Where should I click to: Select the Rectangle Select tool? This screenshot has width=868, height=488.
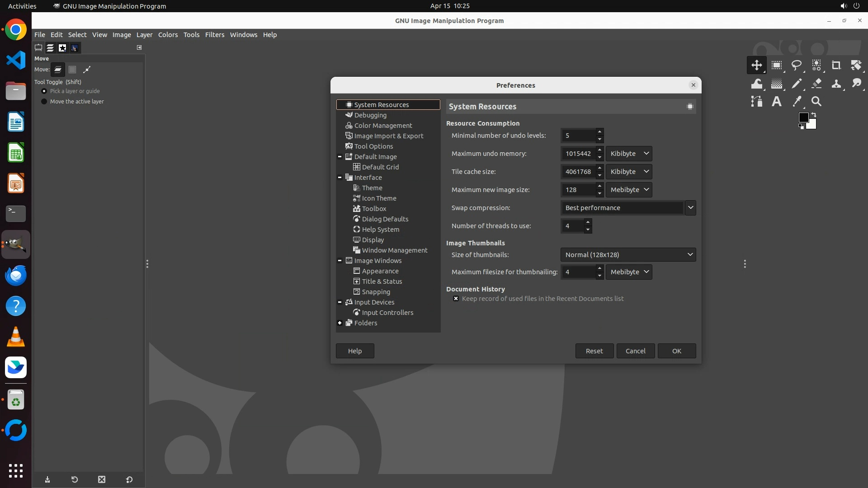(777, 66)
